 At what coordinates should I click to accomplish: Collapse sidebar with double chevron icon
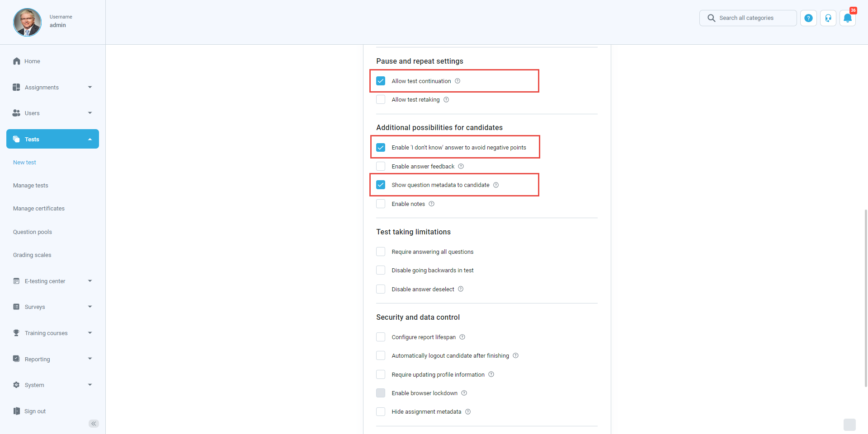94,423
